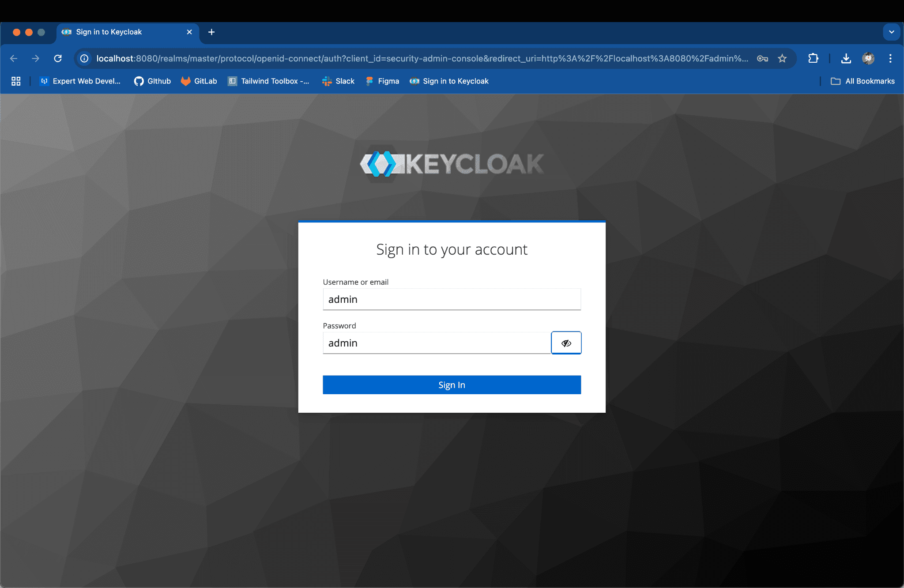Reload the Keycloak page
The width and height of the screenshot is (904, 588).
point(58,58)
